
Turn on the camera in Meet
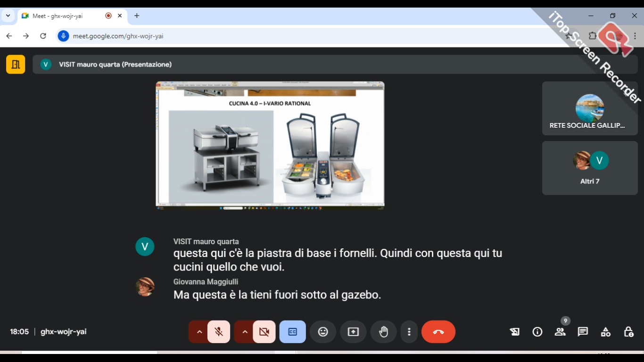click(264, 332)
